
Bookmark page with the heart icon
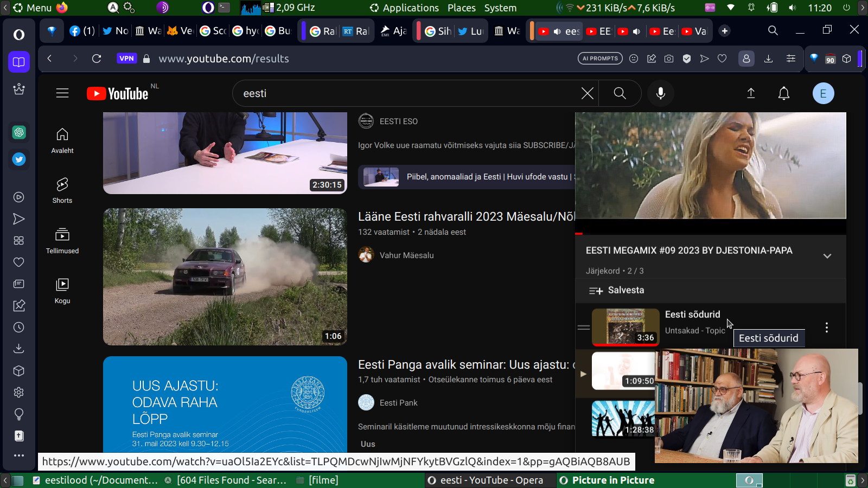click(x=722, y=59)
